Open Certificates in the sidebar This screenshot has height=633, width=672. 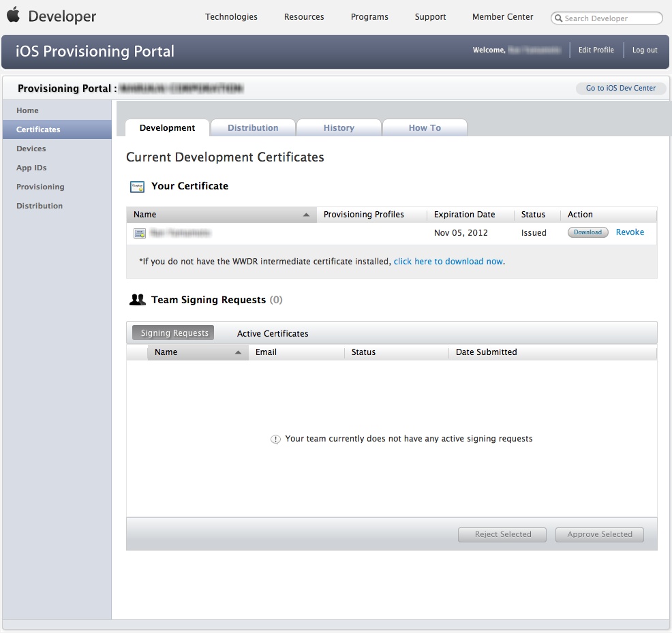pyautogui.click(x=57, y=129)
